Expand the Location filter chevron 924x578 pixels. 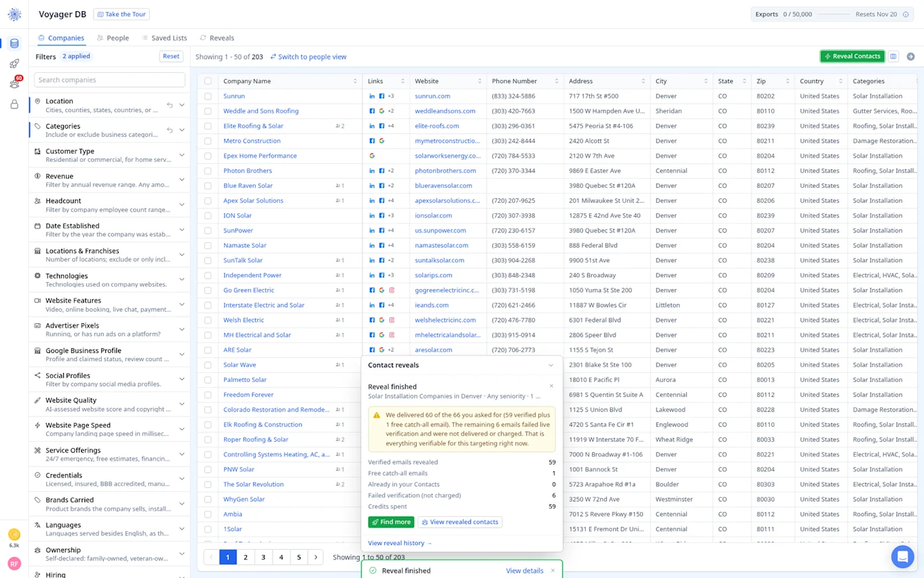click(x=182, y=105)
